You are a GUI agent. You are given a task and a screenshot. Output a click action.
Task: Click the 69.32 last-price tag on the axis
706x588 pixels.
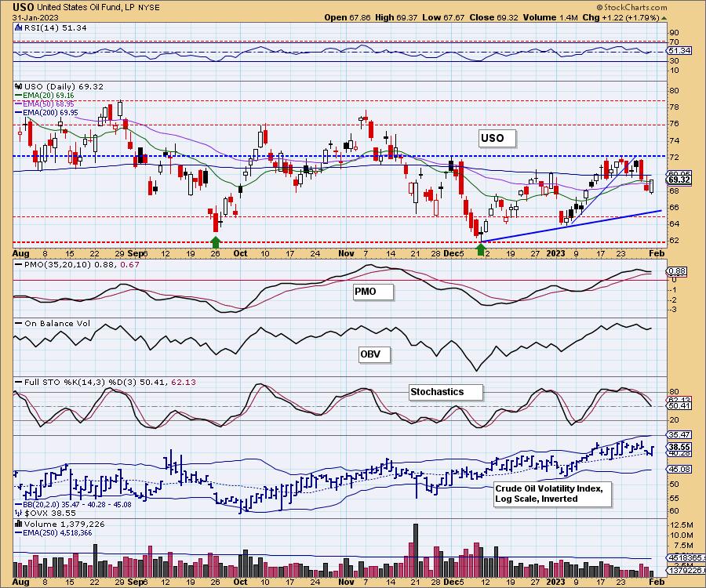pyautogui.click(x=679, y=180)
